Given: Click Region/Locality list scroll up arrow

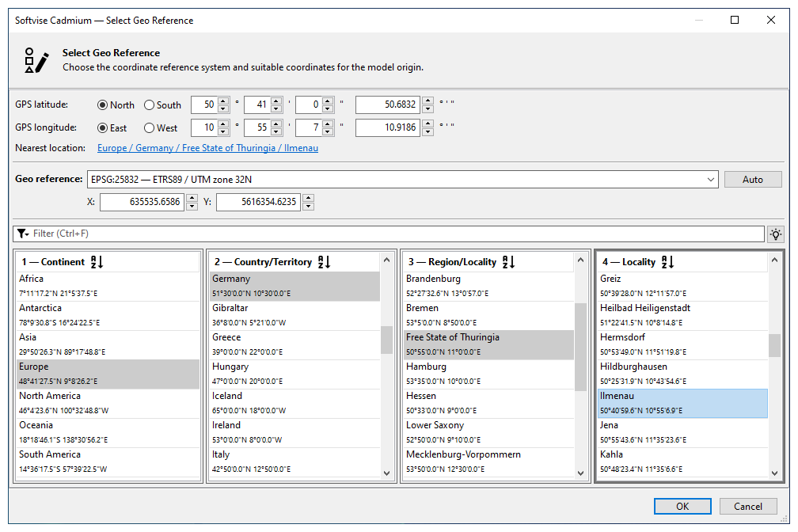Looking at the screenshot, I should 580,260.
